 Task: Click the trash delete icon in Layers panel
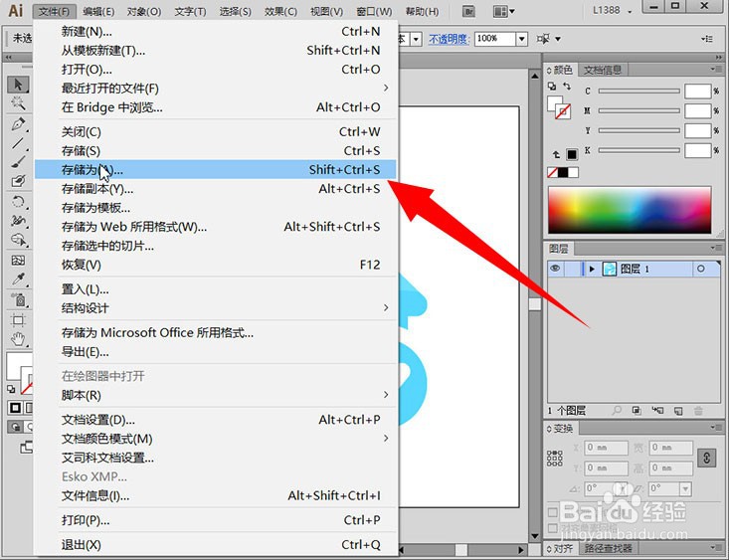click(x=698, y=410)
